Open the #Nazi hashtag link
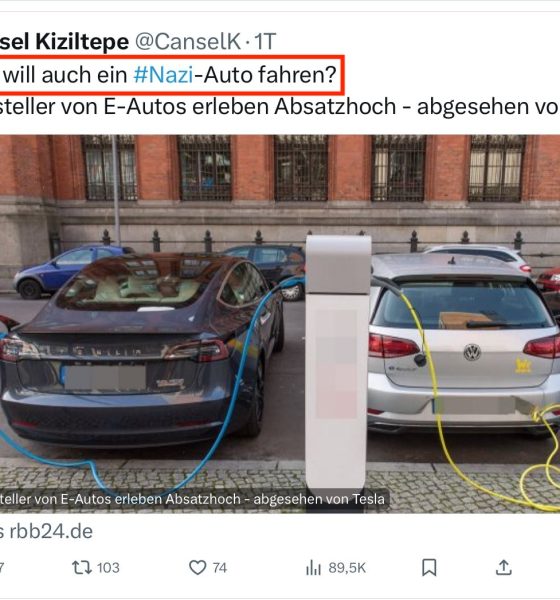Image resolution: width=560 pixels, height=600 pixels. 163,75
